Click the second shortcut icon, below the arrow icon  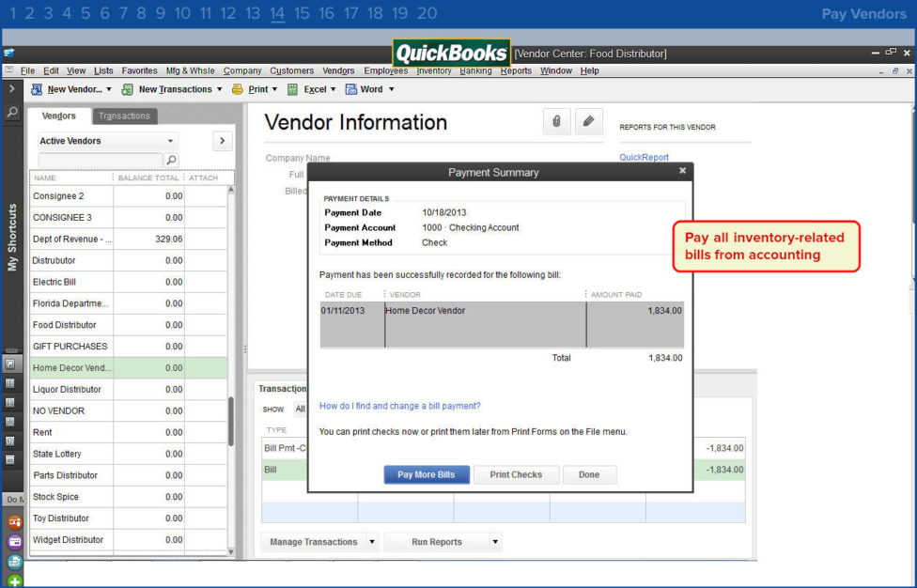(10, 383)
